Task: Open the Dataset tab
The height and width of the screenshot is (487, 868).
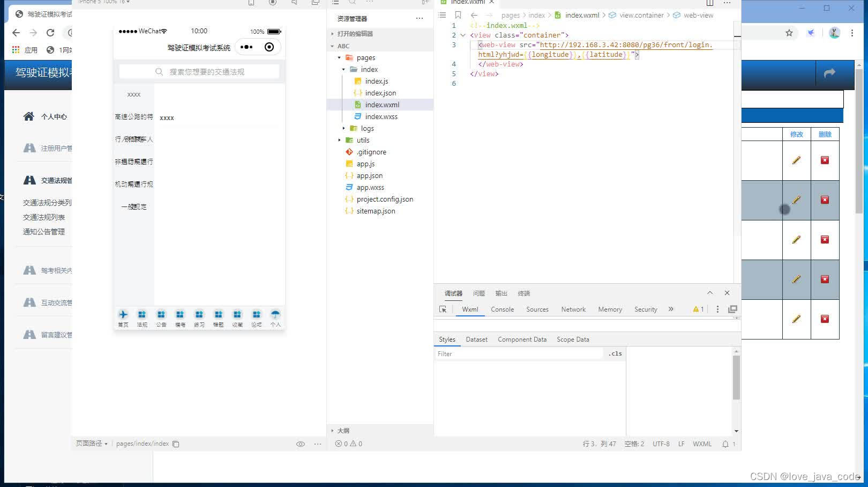Action: [x=477, y=340]
